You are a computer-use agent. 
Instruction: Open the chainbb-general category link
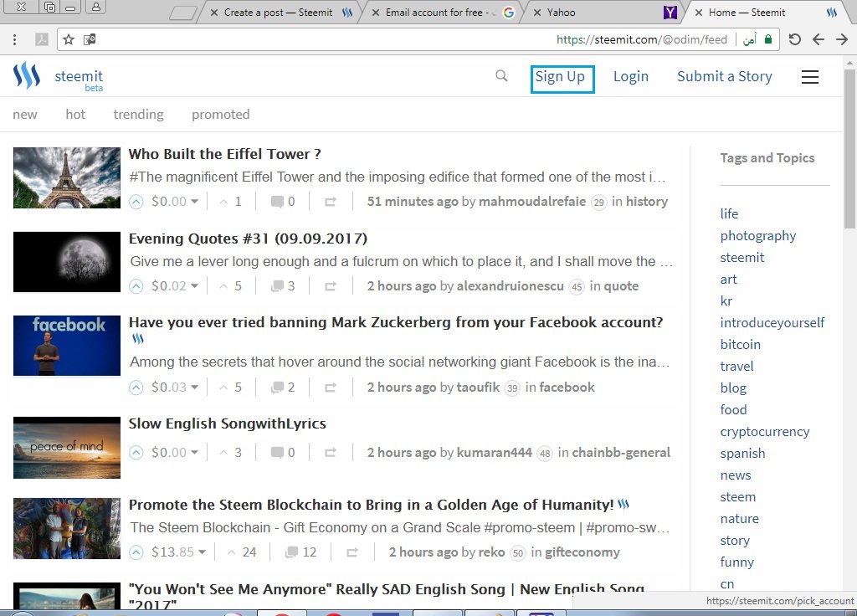pos(621,453)
